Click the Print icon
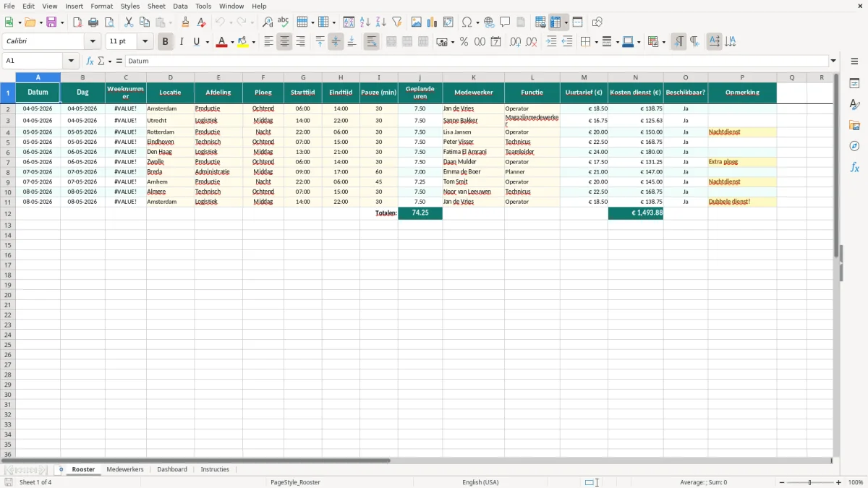The width and height of the screenshot is (868, 488). (93, 22)
